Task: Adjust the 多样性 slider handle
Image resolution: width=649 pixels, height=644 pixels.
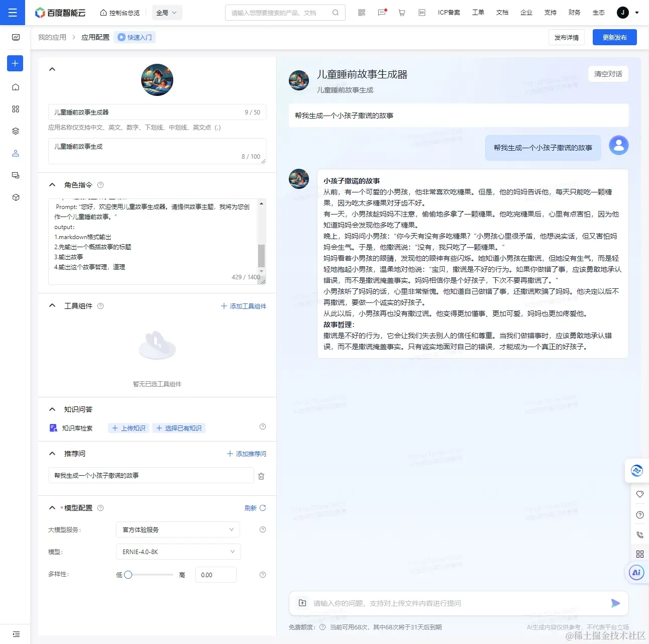Action: (x=128, y=575)
